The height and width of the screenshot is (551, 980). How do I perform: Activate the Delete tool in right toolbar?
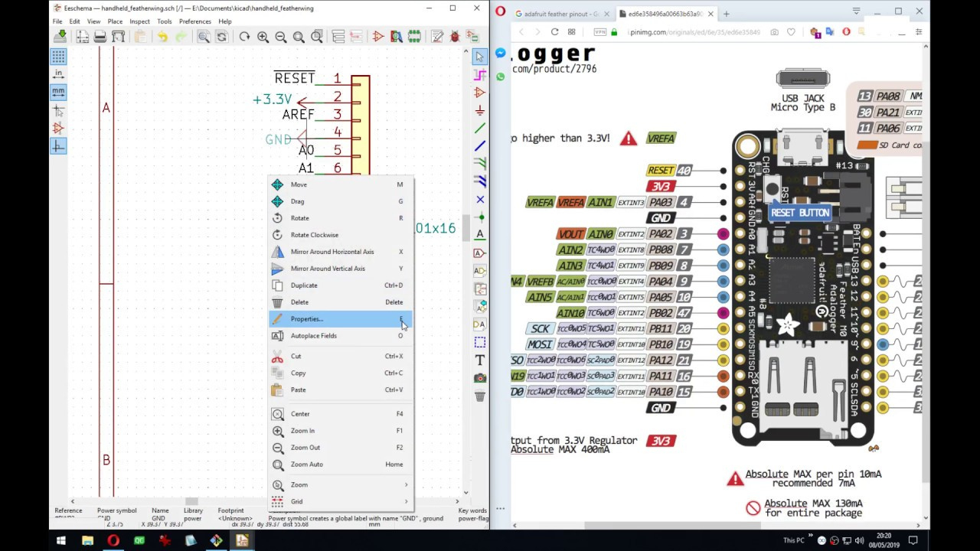[480, 393]
